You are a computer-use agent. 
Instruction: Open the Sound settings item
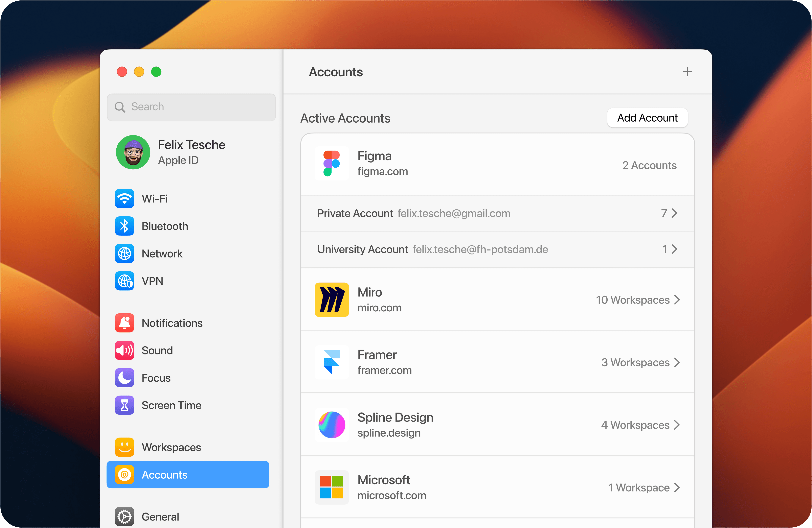(157, 350)
